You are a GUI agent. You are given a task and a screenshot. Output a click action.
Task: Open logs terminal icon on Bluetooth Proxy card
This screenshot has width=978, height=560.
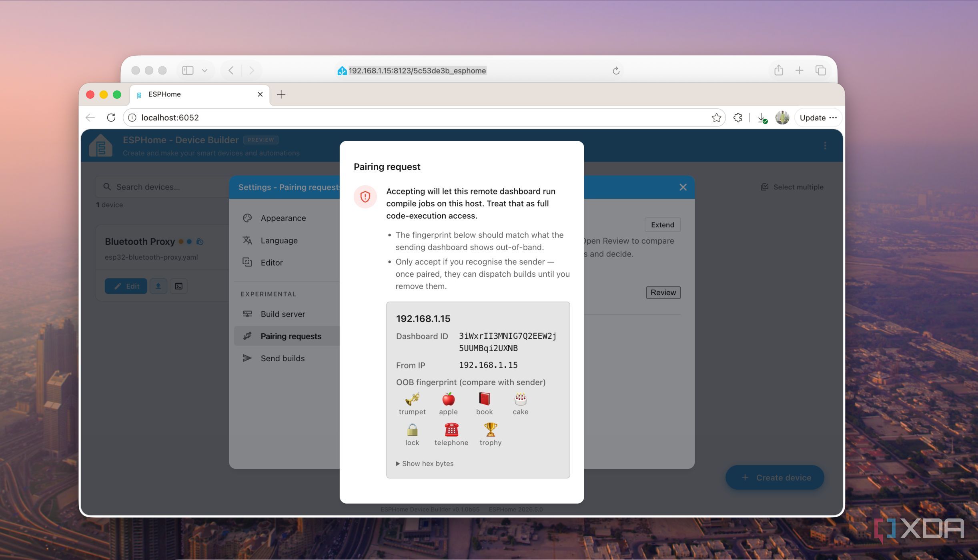pyautogui.click(x=178, y=286)
